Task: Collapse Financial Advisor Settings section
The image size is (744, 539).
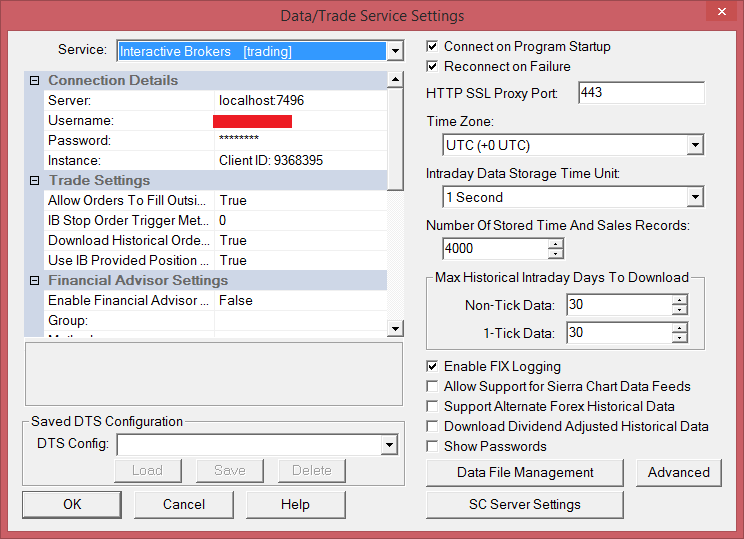Action: pyautogui.click(x=34, y=281)
